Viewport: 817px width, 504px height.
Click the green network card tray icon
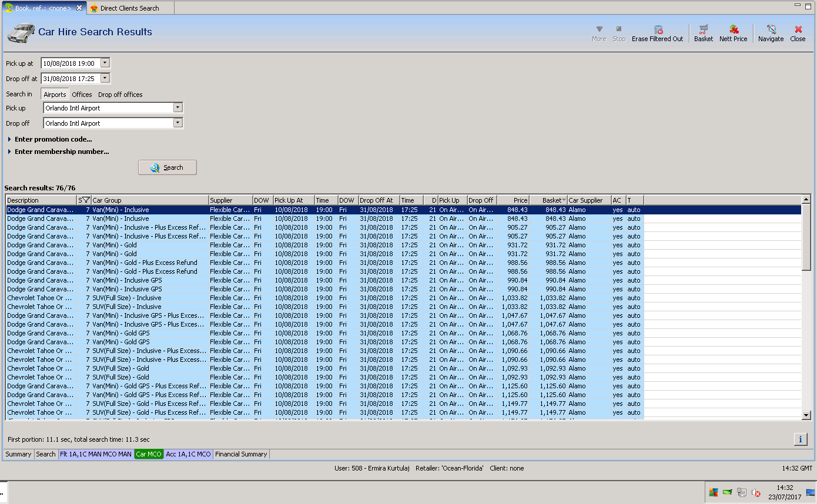(x=728, y=493)
